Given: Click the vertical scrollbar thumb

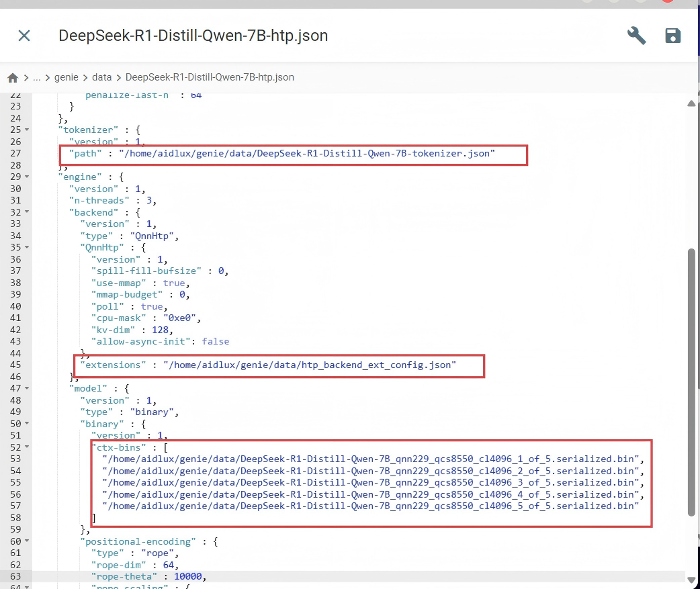Looking at the screenshot, I should point(691,381).
